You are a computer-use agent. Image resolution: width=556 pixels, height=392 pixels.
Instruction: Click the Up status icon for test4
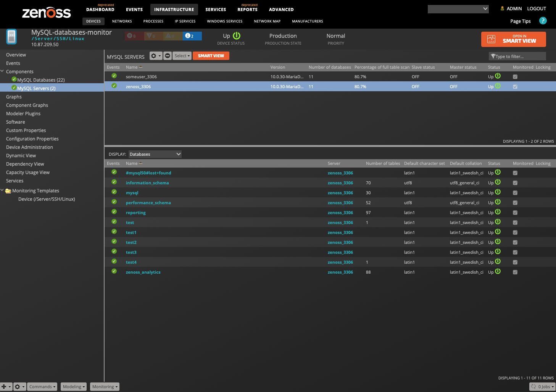coord(498,261)
